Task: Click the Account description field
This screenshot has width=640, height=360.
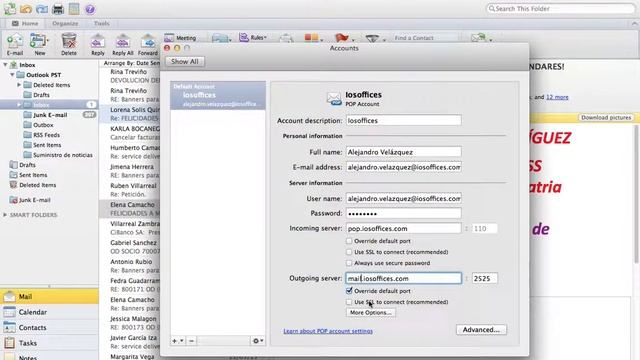Action: coord(404,120)
